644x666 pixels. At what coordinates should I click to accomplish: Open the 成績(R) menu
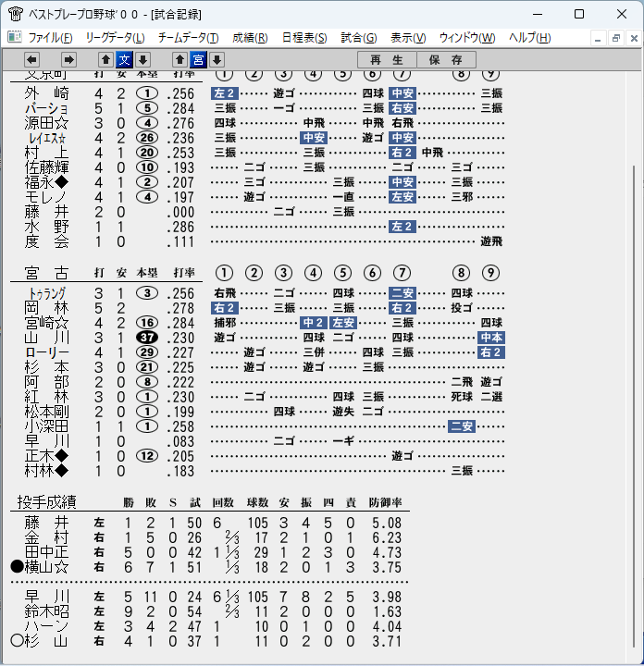(250, 38)
